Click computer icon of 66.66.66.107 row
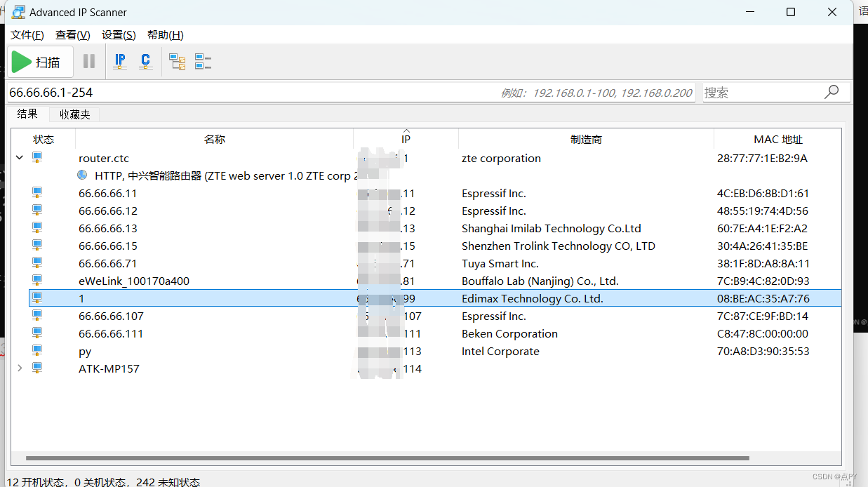The width and height of the screenshot is (868, 487). [x=37, y=316]
